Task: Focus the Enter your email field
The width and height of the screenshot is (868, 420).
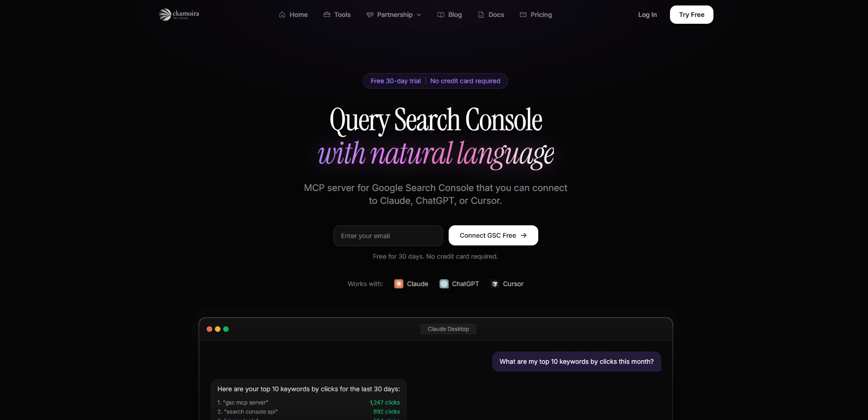Action: click(388, 236)
